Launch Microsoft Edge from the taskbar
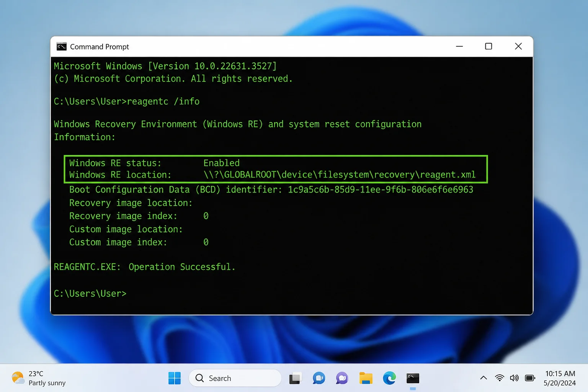This screenshot has width=588, height=392. (389, 378)
